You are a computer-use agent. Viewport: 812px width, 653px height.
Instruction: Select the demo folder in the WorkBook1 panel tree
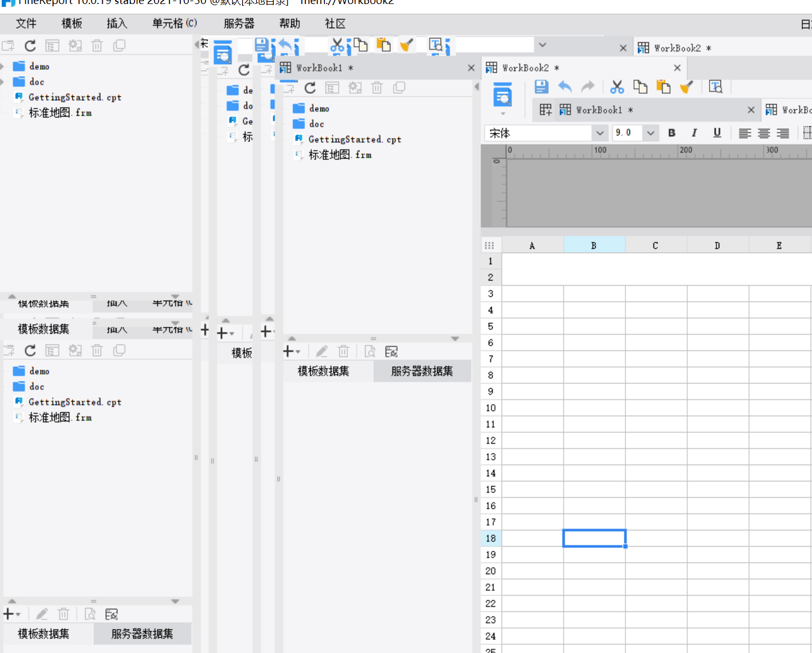[x=319, y=108]
